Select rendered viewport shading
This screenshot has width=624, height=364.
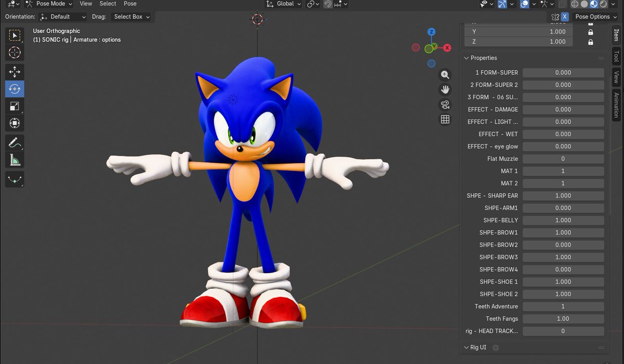[x=603, y=4]
